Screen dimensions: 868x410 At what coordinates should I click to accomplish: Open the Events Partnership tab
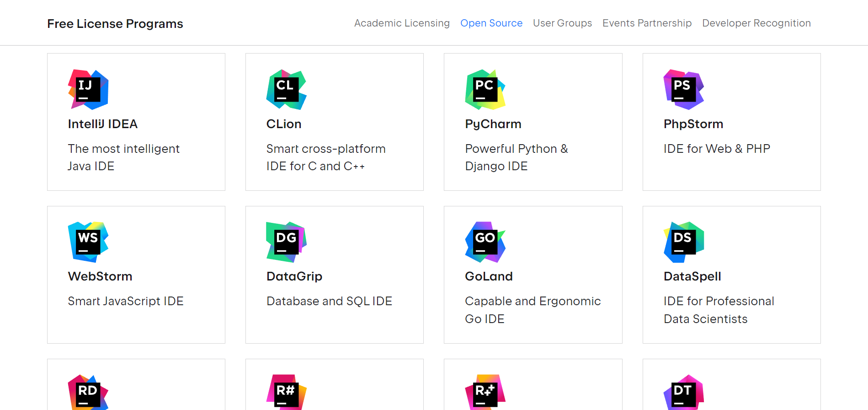click(647, 23)
